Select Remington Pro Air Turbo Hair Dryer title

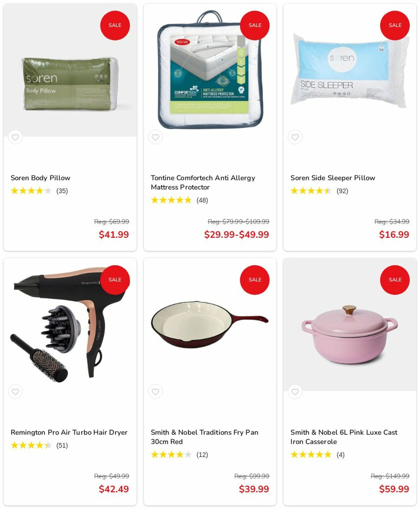(x=69, y=432)
